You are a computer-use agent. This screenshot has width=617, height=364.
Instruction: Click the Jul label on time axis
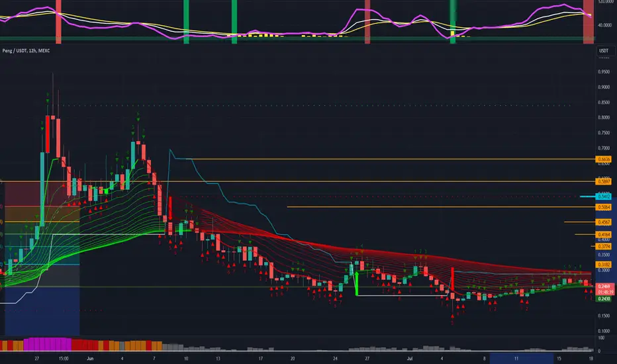[x=410, y=359]
